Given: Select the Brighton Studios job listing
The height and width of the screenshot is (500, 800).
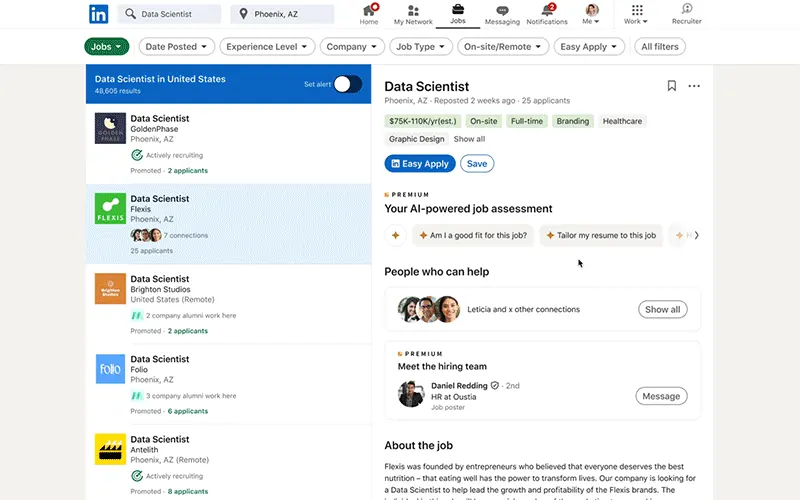Looking at the screenshot, I should tap(228, 304).
